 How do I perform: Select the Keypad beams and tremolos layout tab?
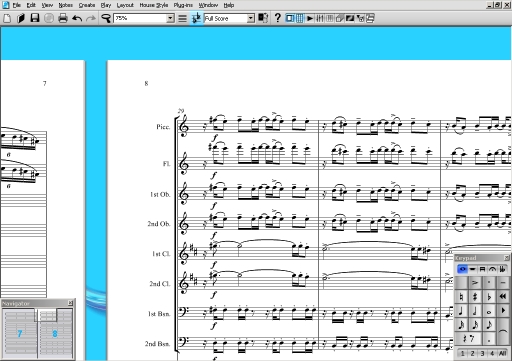point(482,269)
